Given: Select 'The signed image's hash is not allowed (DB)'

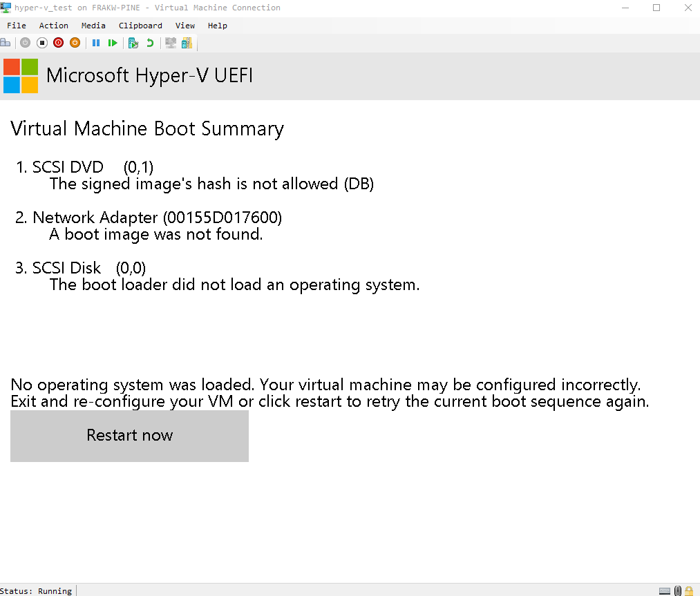Looking at the screenshot, I should coord(211,184).
